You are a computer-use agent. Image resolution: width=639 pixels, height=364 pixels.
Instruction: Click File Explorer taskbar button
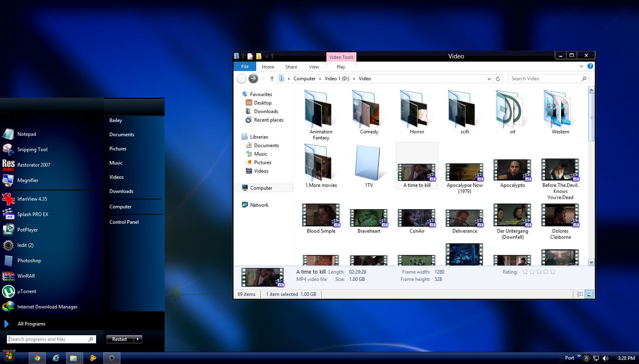coord(73,358)
